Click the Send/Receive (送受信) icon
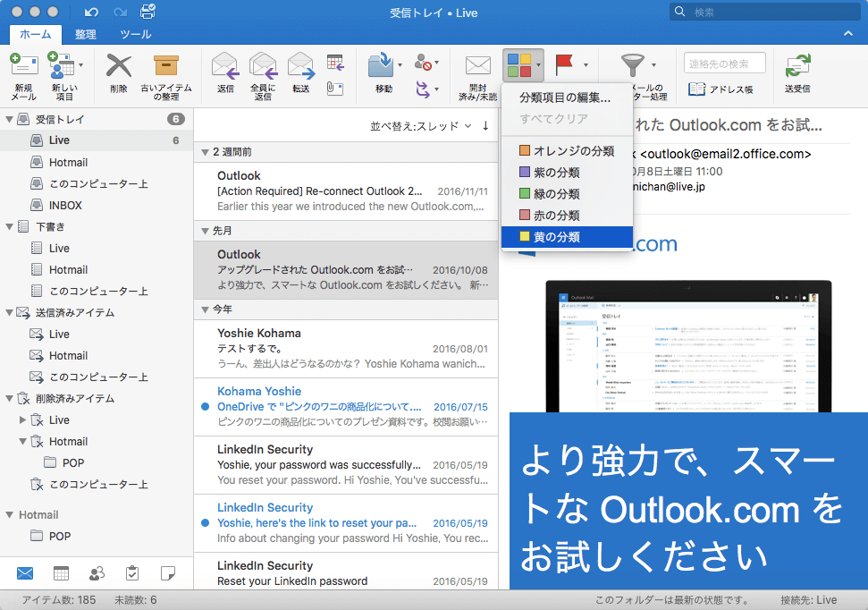 797,66
